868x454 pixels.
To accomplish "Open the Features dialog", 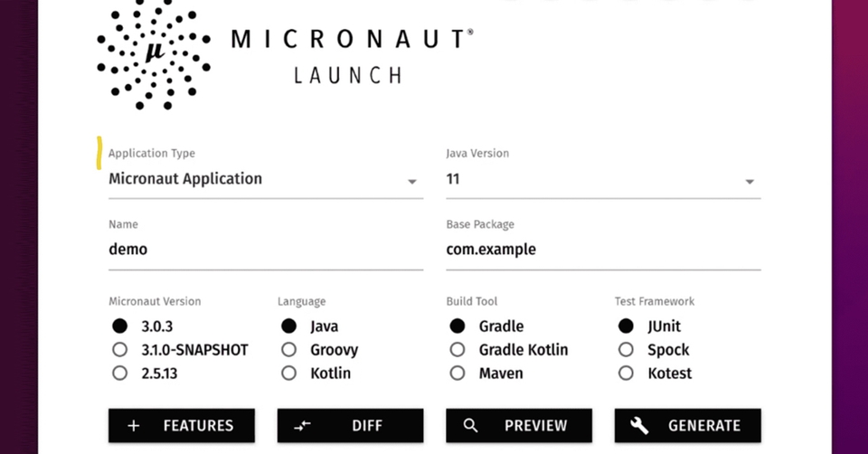I will click(182, 425).
